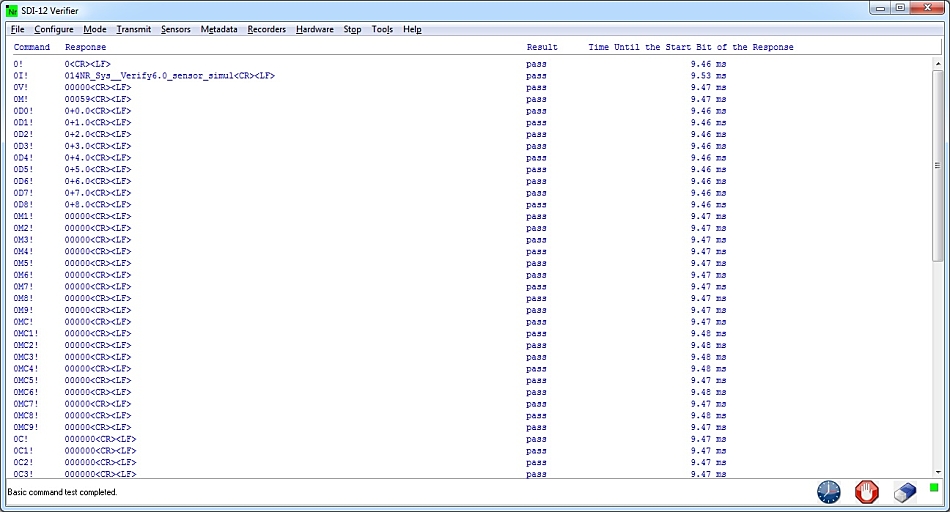Select the Stop menu item
950x512 pixels.
[x=352, y=29]
